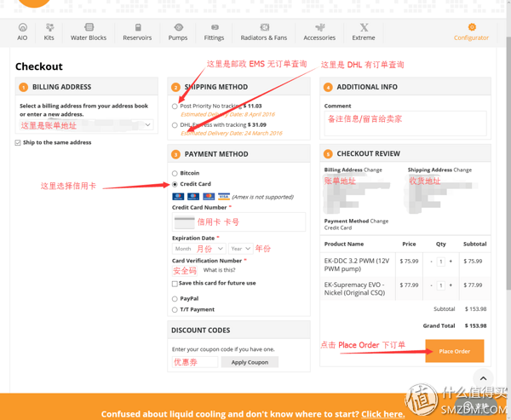Decrease quantity of EK-Supremacy EVO Nickel
This screenshot has height=420, width=511.
431,285
